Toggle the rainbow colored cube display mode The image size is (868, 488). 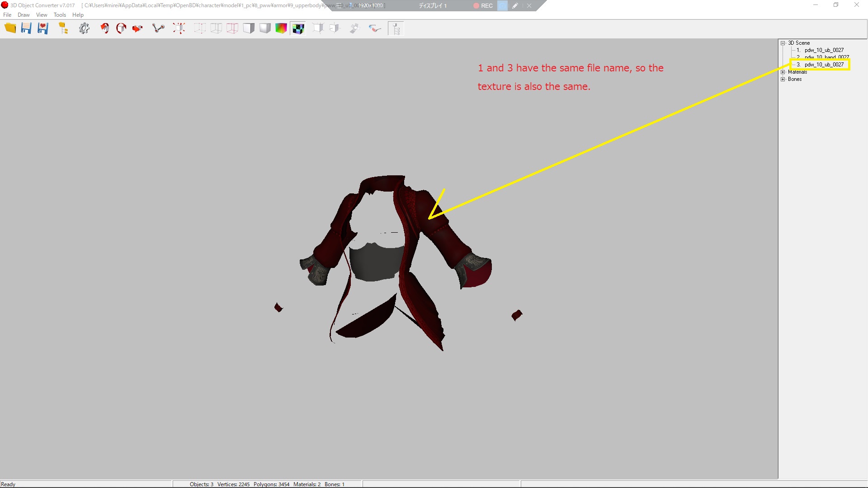[281, 28]
